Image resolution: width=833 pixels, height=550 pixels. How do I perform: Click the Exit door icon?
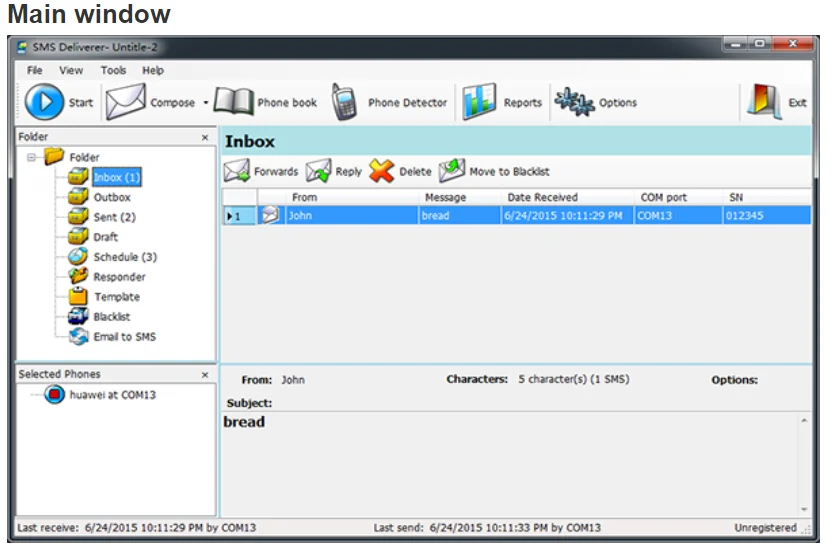click(764, 101)
